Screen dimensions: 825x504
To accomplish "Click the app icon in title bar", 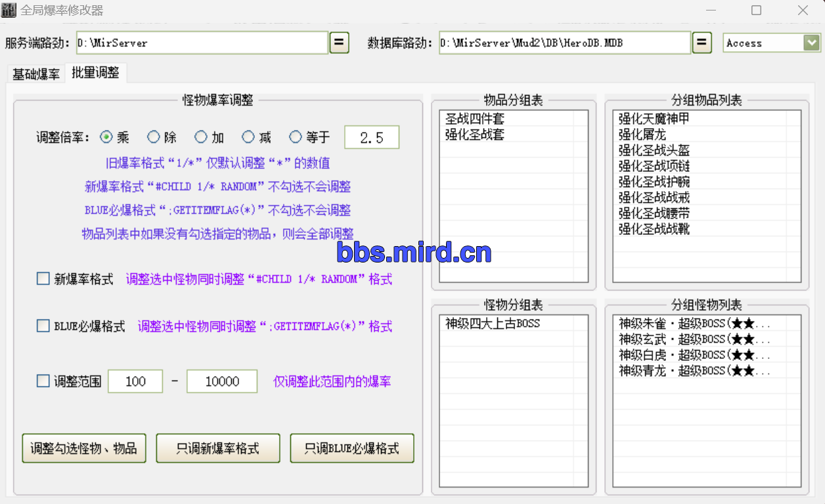I will [x=9, y=10].
